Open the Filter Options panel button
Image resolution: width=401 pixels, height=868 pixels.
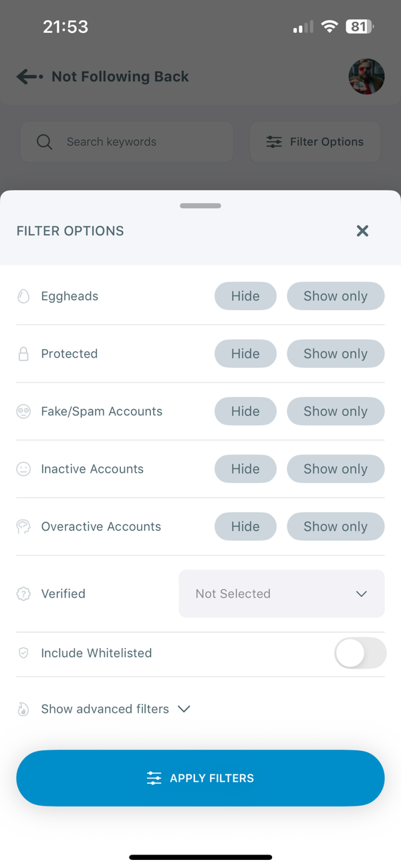pos(315,142)
